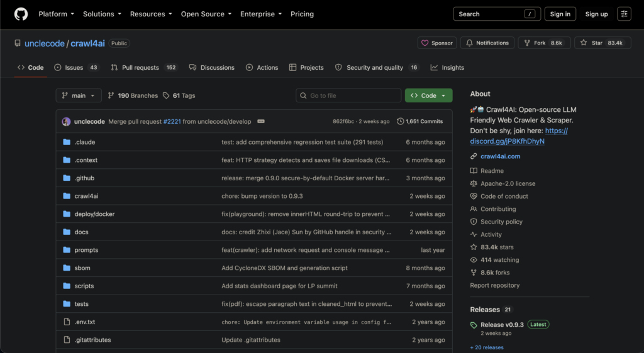The height and width of the screenshot is (353, 644).
Task: Expand the Enterprise menu
Action: tap(261, 14)
